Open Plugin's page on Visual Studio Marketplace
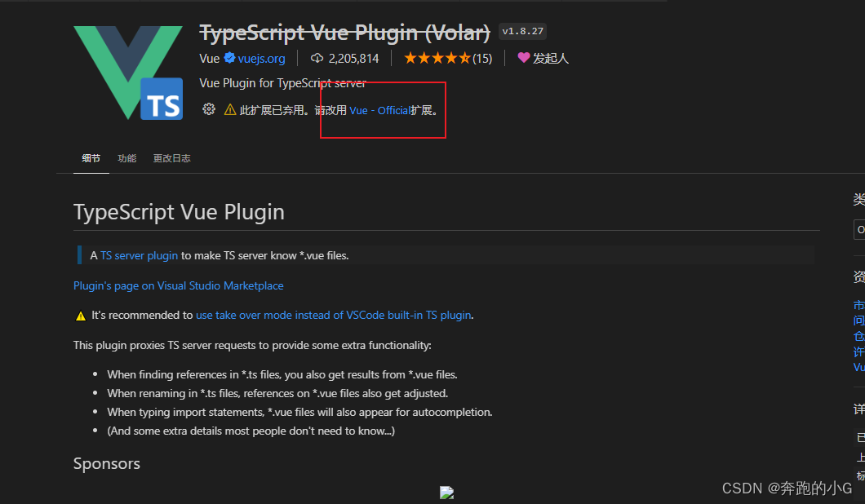The image size is (865, 504). point(178,285)
